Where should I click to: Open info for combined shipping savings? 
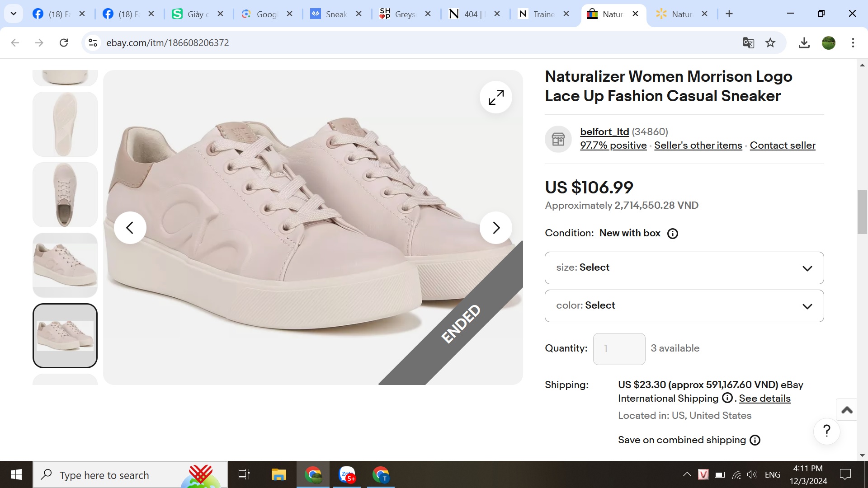click(755, 440)
